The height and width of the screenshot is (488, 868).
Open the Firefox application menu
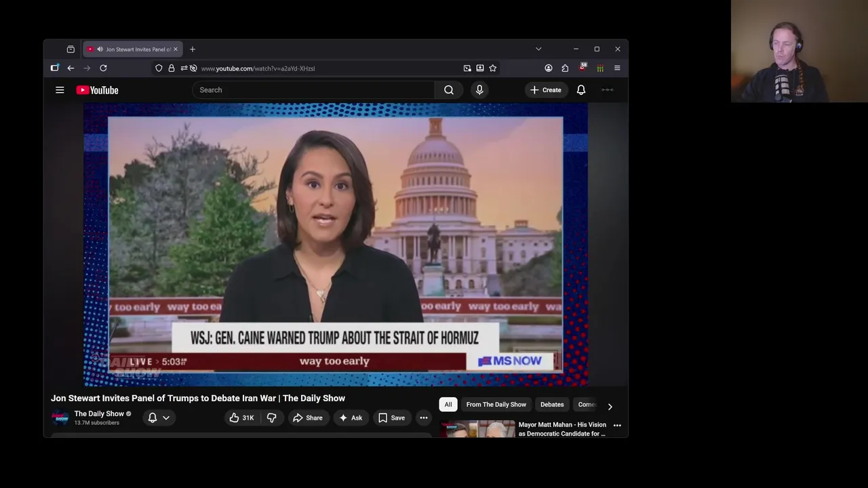(x=617, y=68)
